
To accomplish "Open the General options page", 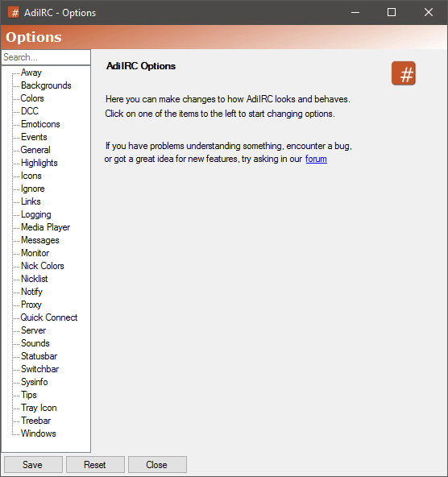I will point(35,150).
